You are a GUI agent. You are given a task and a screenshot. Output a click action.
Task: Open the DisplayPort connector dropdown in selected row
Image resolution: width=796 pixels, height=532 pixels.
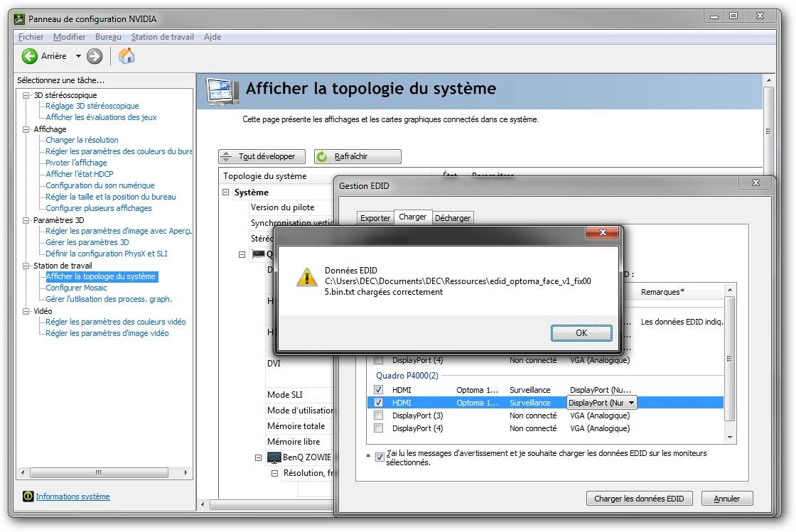pos(630,403)
